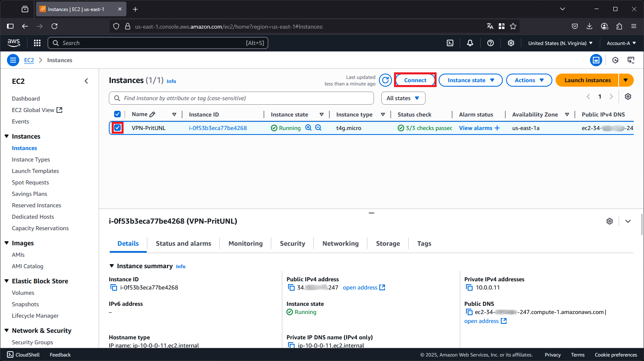Image resolution: width=644 pixels, height=361 pixels.
Task: Switch to the Storage tab
Action: [388, 243]
